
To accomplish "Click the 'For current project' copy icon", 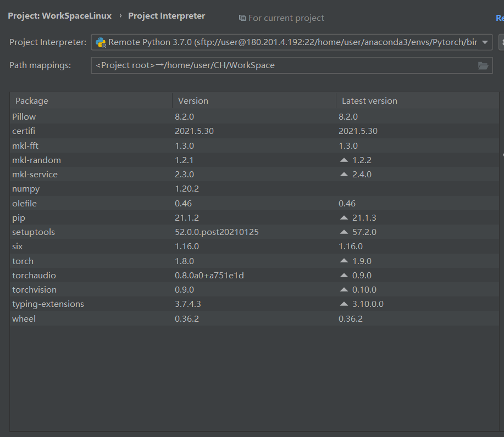I will (242, 18).
